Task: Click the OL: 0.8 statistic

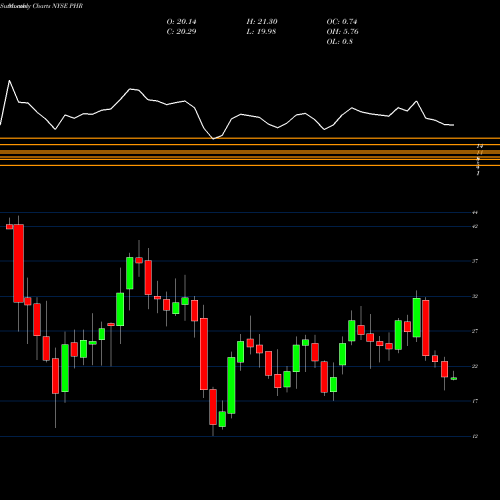Action: click(x=339, y=42)
